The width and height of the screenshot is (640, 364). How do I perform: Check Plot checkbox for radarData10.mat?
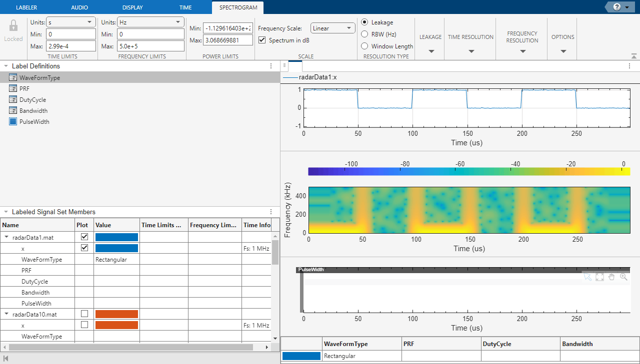tap(84, 314)
